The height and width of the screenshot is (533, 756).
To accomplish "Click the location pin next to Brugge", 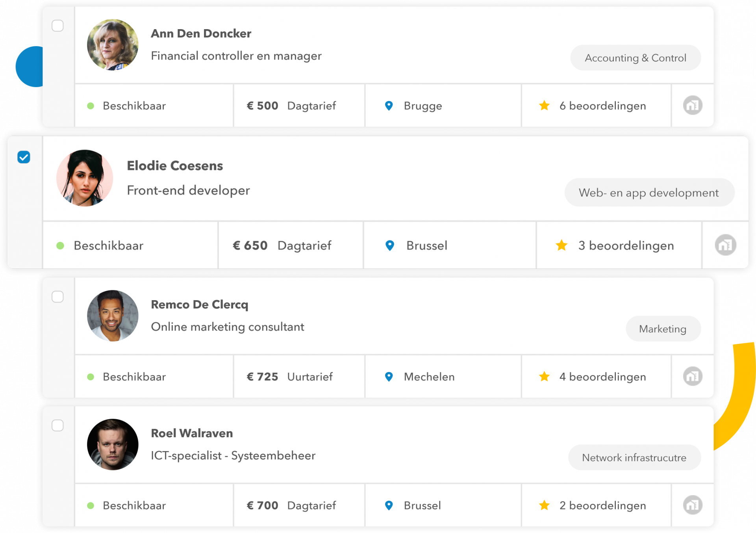I will [389, 106].
